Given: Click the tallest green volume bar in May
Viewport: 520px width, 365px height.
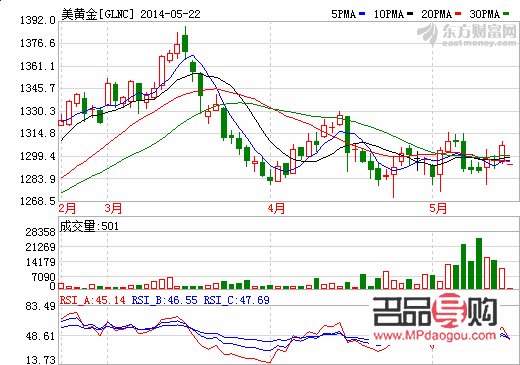Looking at the screenshot, I should (x=479, y=263).
